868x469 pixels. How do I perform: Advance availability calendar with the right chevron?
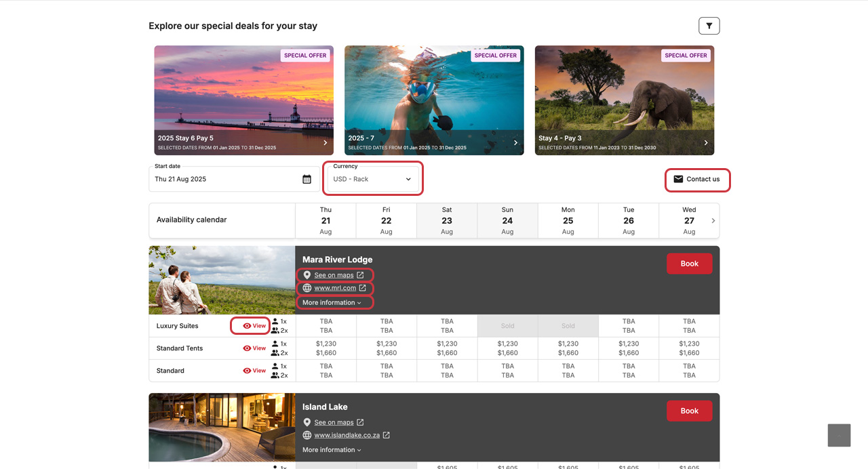pos(713,220)
